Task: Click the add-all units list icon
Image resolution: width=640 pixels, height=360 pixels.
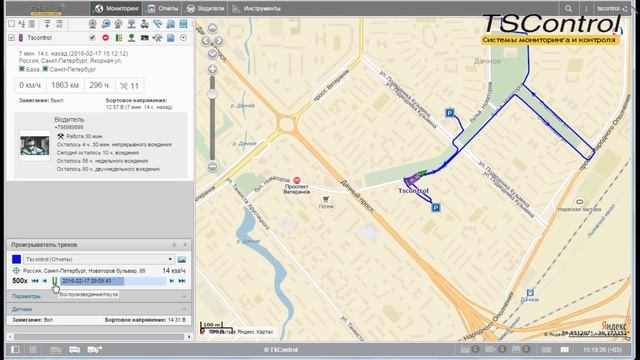Action: coord(59,24)
